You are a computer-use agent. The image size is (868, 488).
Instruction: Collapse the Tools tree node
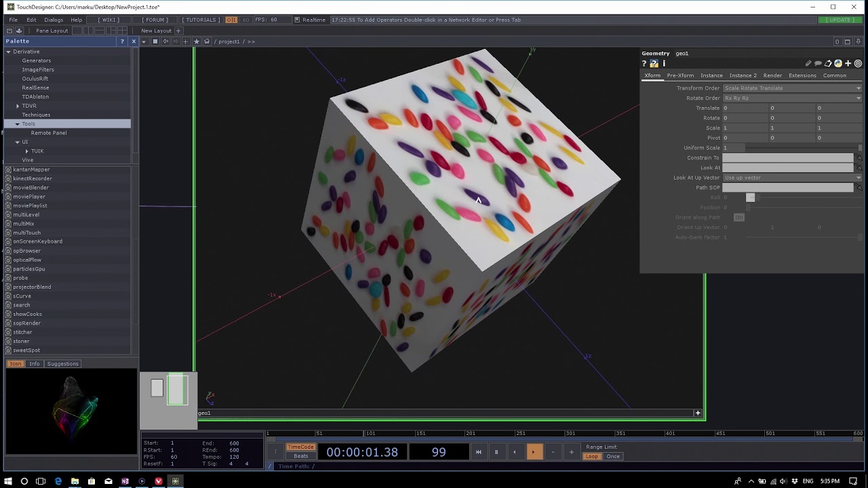tap(18, 124)
